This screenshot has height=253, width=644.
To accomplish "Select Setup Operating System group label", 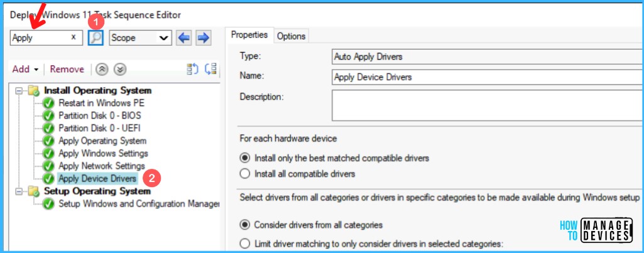I will point(97,191).
